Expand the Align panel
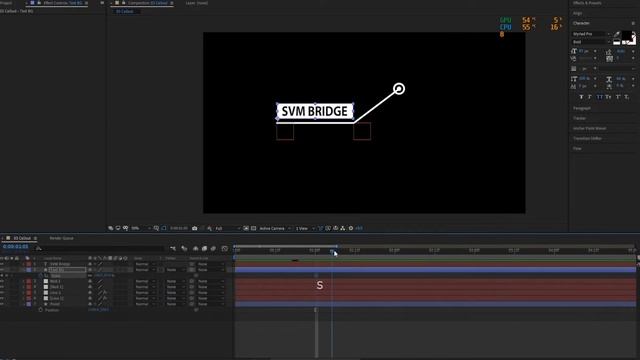 coord(578,13)
